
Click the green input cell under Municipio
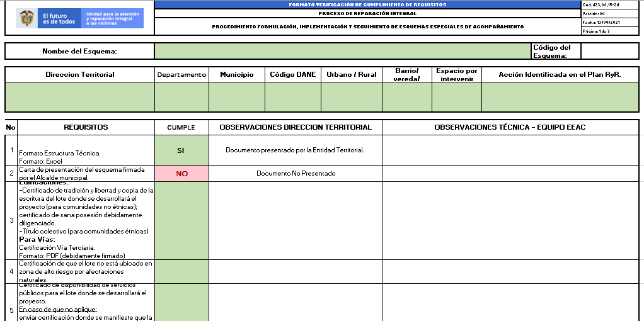236,97
